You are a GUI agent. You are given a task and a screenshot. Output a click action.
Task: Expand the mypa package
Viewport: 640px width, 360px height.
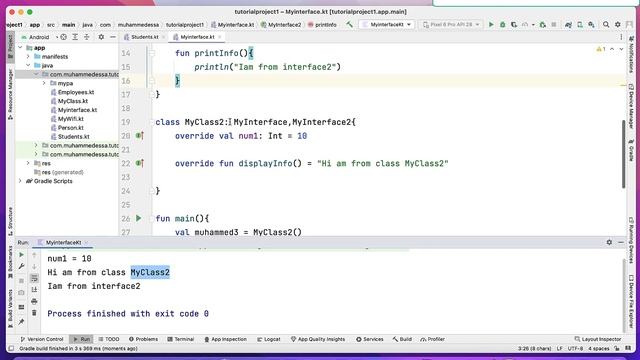(44, 83)
